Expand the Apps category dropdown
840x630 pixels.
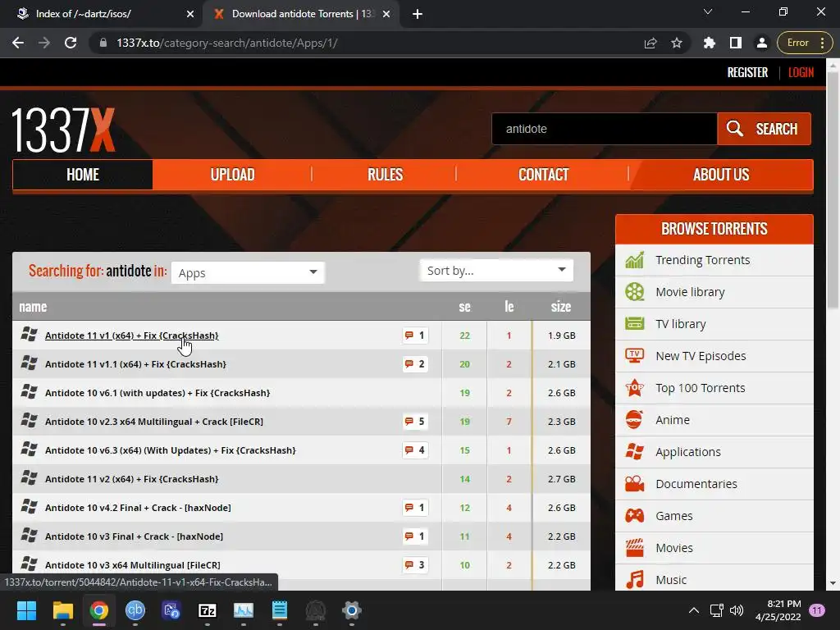248,273
